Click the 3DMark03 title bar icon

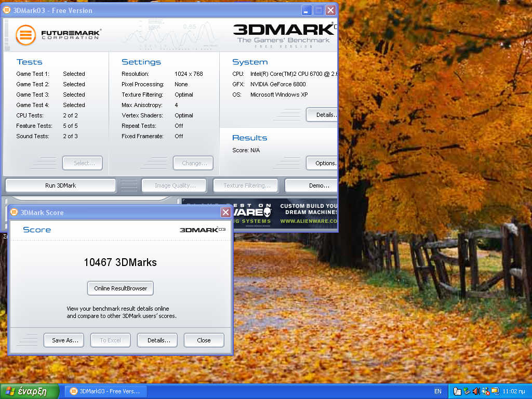coord(6,10)
